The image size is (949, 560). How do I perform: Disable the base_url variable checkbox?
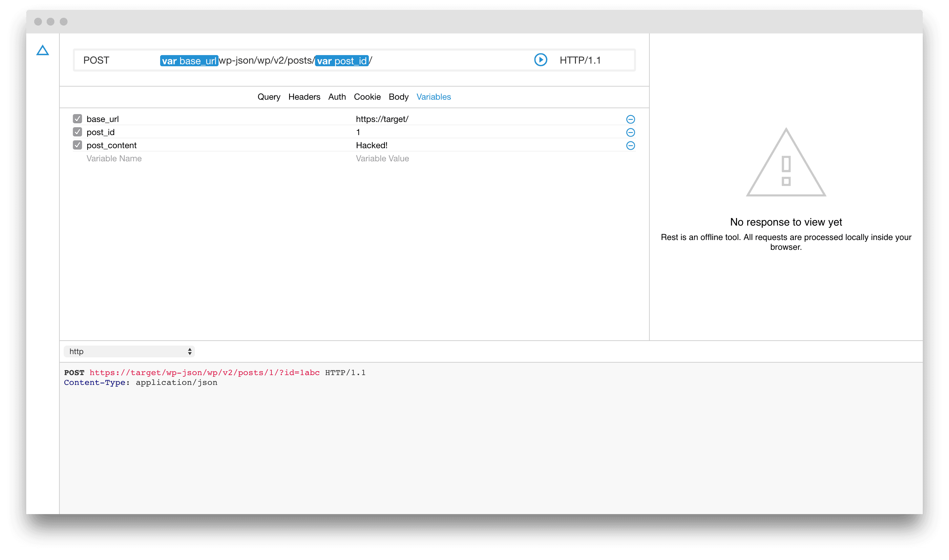coord(77,119)
